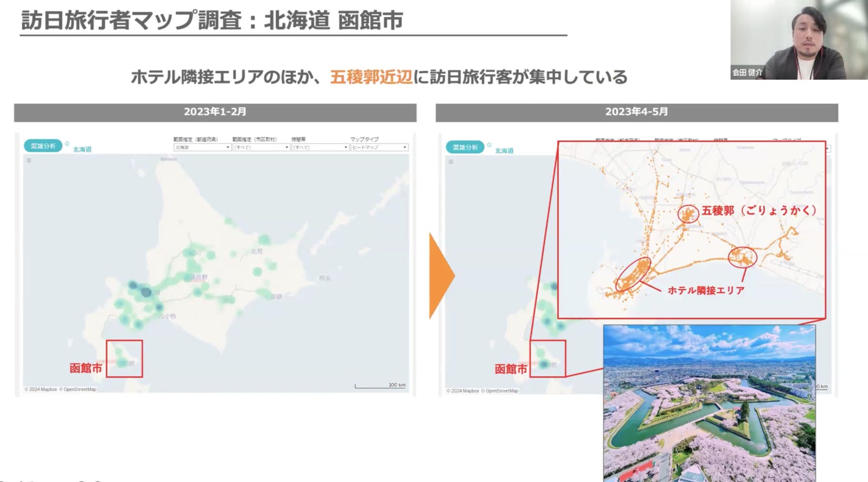The height and width of the screenshot is (482, 868).
Task: Click the 混雑分析 button in the right dashboard
Action: point(465,147)
